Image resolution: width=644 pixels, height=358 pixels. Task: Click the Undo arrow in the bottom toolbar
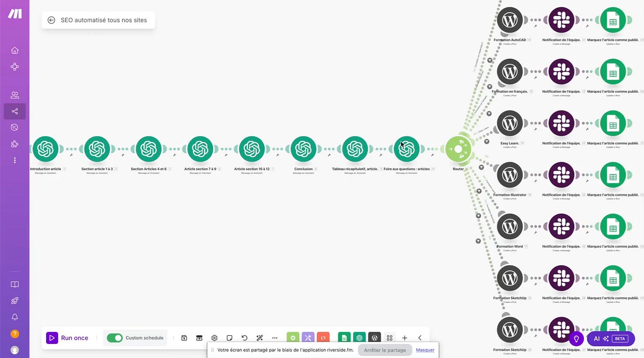click(245, 338)
